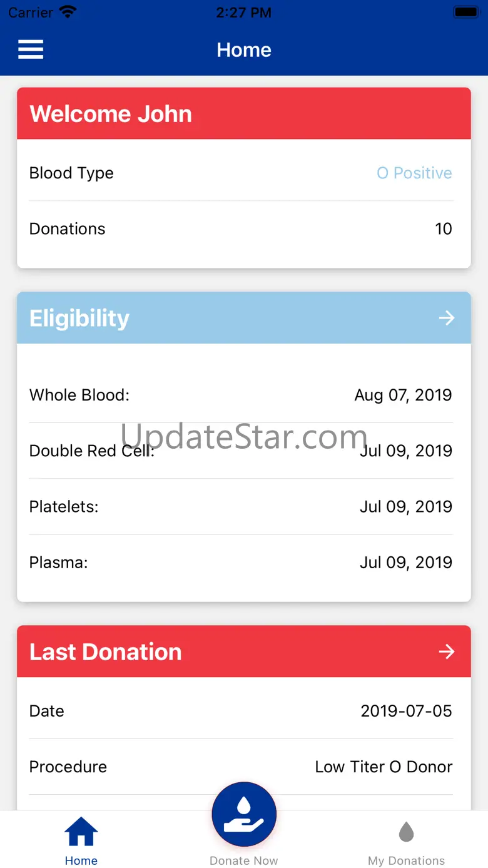Switch to the My Donations tab
The image size is (488, 868).
407,860
